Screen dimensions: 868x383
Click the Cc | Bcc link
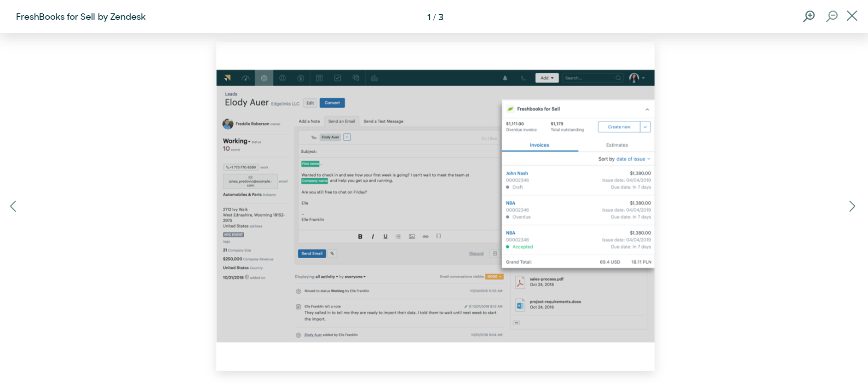489,138
